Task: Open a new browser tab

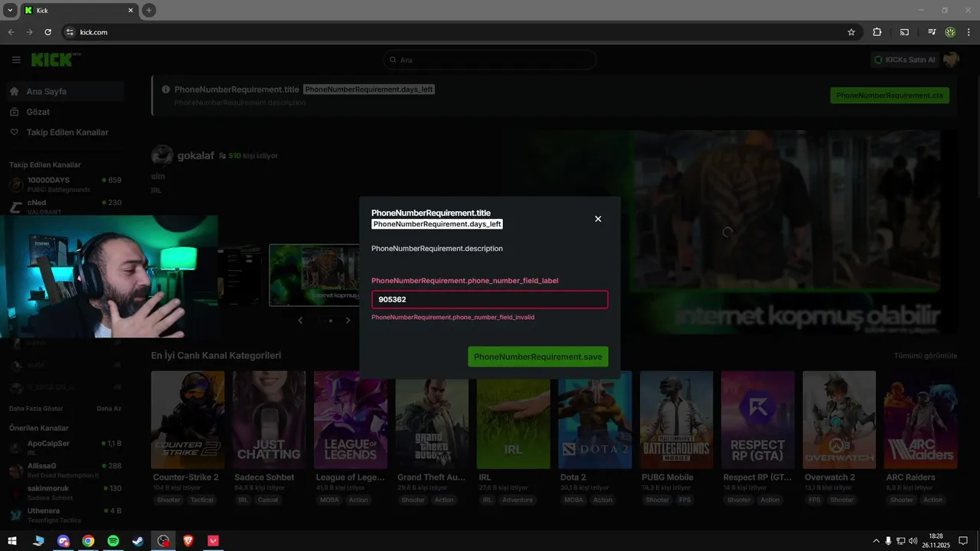Action: coord(149,10)
